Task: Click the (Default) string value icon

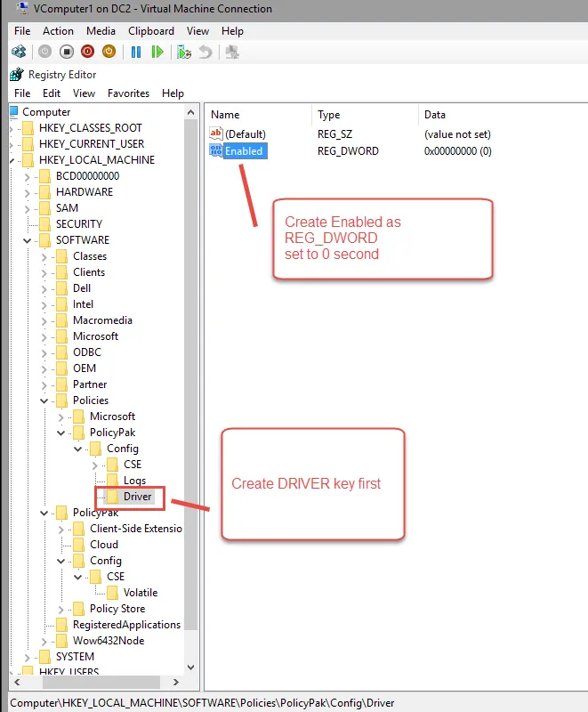Action: [x=216, y=133]
